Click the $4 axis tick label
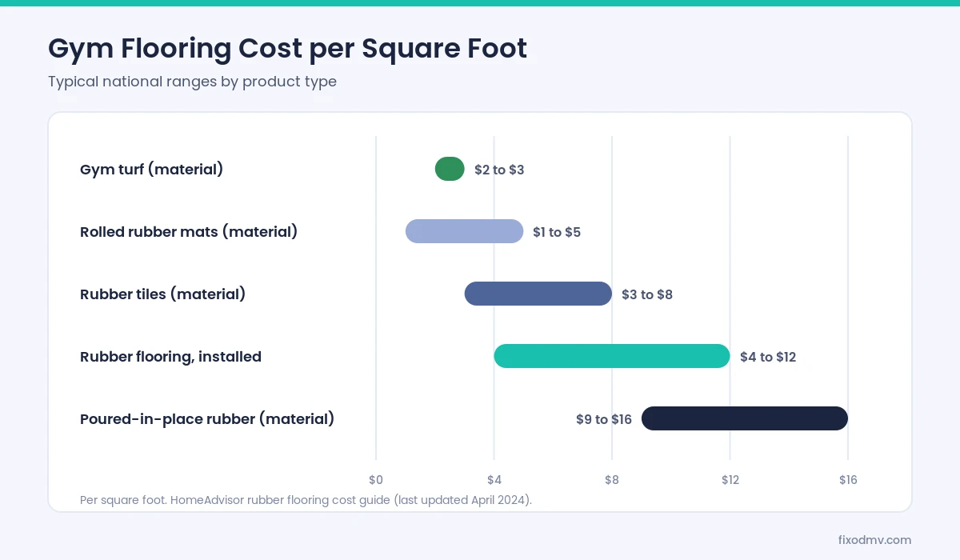 494,480
